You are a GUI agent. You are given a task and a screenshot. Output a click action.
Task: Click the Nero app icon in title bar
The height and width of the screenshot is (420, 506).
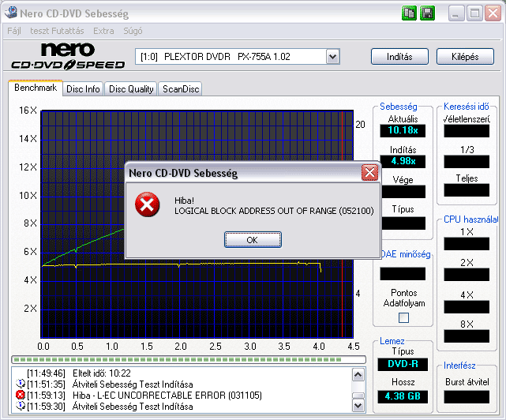pyautogui.click(x=10, y=13)
